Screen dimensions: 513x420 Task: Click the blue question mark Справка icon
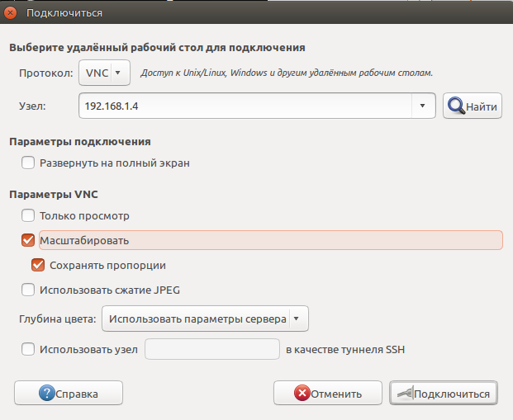46,394
